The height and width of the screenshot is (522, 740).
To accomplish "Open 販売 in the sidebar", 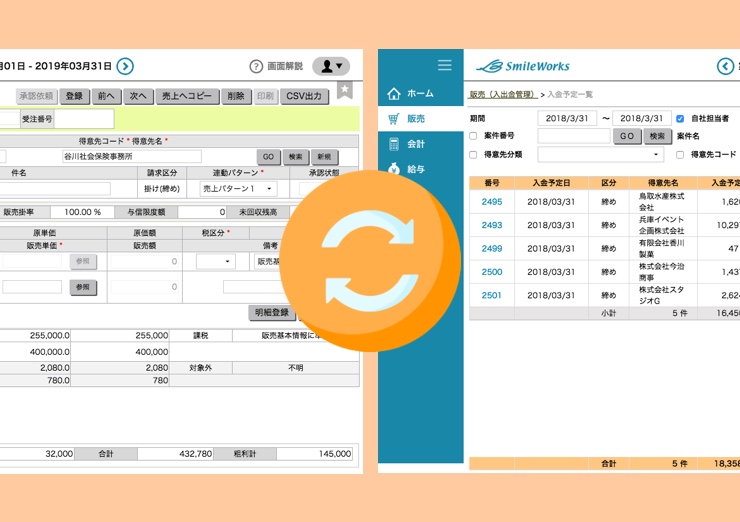I will pos(420,118).
